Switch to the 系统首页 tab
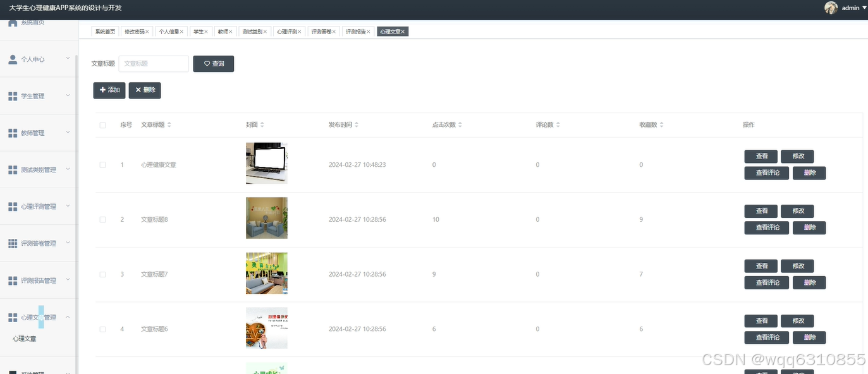This screenshot has height=374, width=868. pos(105,32)
